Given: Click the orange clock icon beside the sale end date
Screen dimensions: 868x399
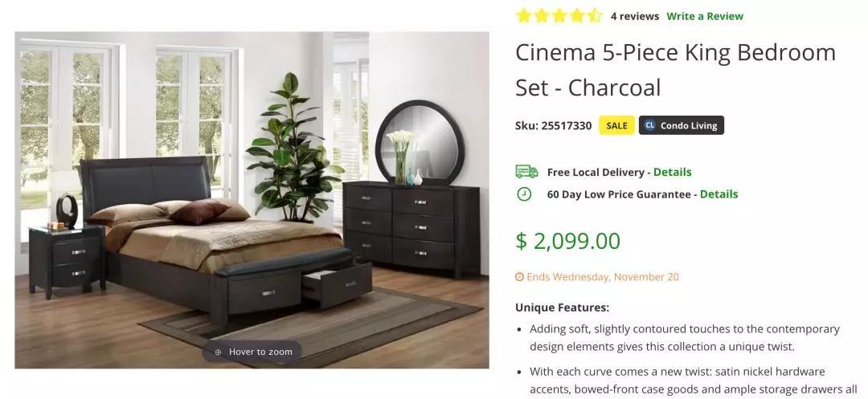Looking at the screenshot, I should pos(519,277).
